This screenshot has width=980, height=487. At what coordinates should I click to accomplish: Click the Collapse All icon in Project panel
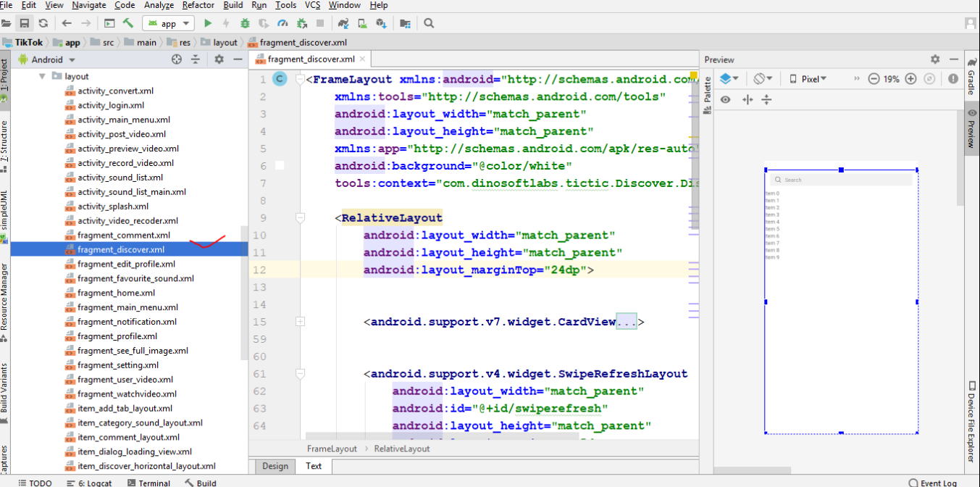(195, 59)
